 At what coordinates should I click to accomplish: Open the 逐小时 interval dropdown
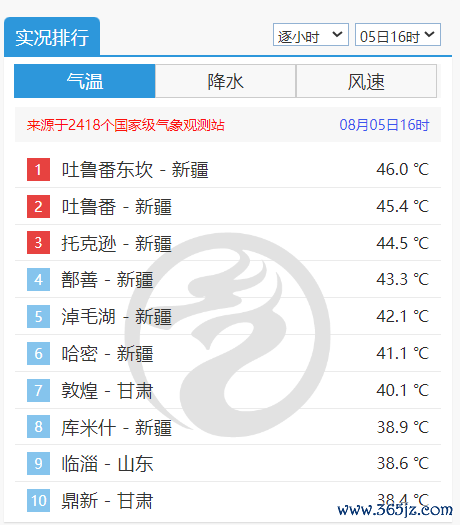click(x=311, y=35)
